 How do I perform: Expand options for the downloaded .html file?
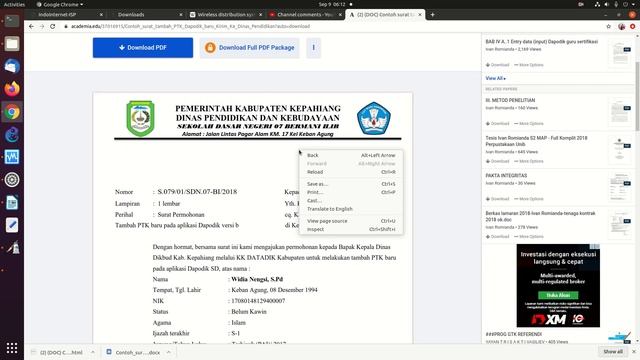click(x=93, y=352)
